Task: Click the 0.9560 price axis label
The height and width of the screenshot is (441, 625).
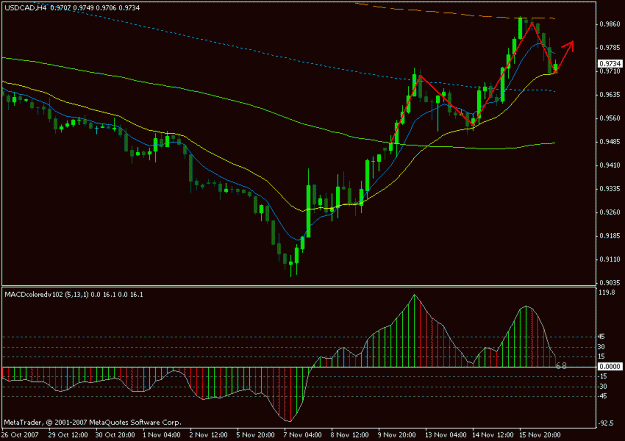Action: (x=610, y=118)
